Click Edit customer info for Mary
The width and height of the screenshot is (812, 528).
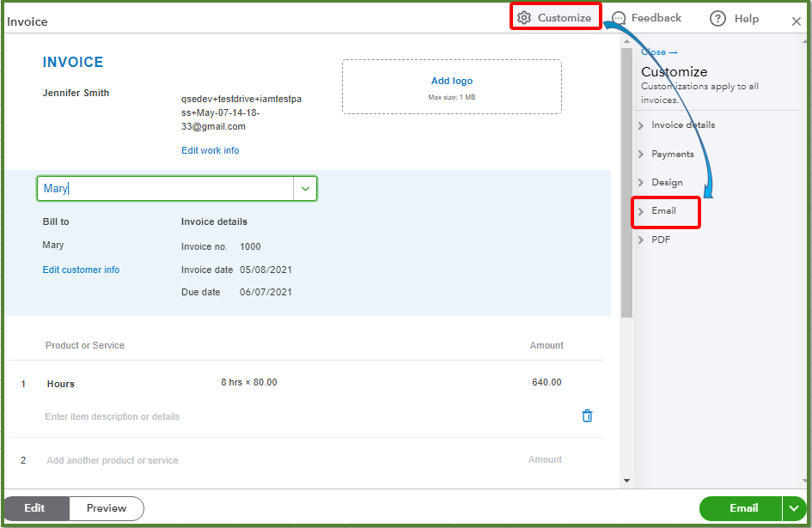[81, 270]
